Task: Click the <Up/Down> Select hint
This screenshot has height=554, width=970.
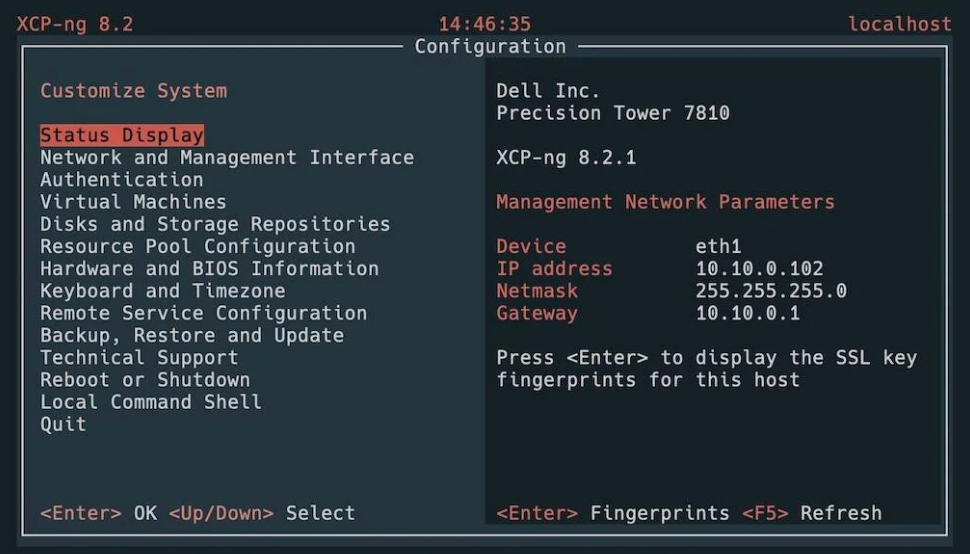Action: (262, 513)
